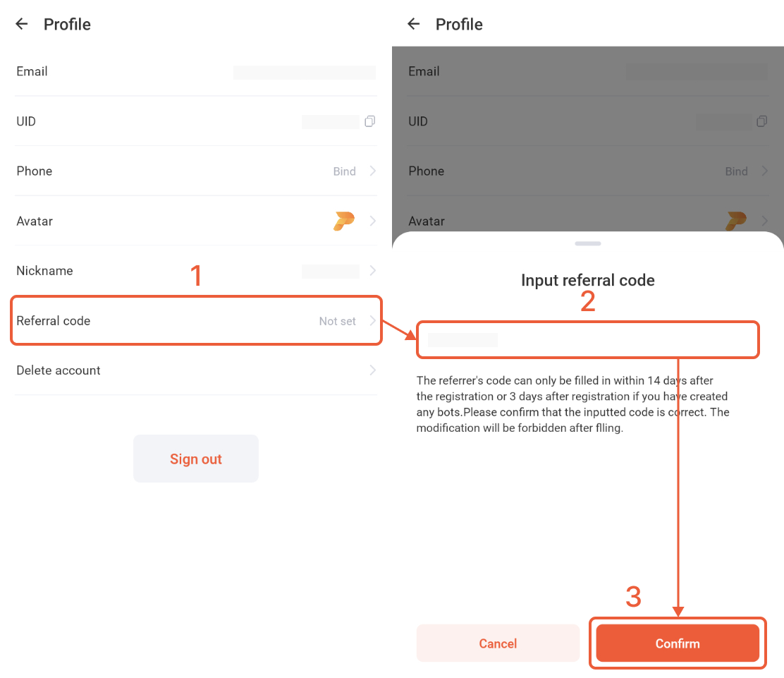Image resolution: width=784 pixels, height=678 pixels.
Task: Click Sign out button
Action: [x=196, y=459]
